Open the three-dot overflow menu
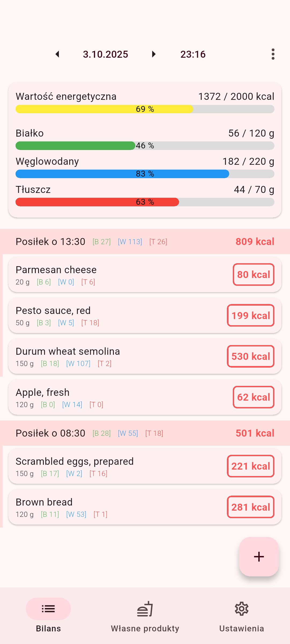This screenshot has width=290, height=644. pos(273,54)
